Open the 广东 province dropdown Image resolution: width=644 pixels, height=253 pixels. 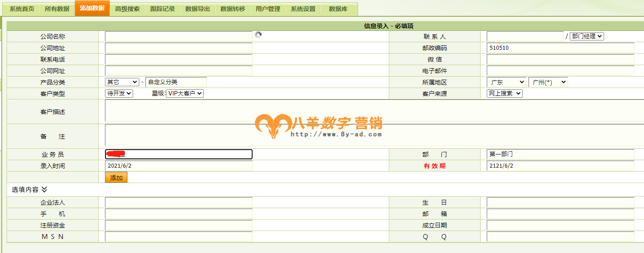(x=506, y=82)
